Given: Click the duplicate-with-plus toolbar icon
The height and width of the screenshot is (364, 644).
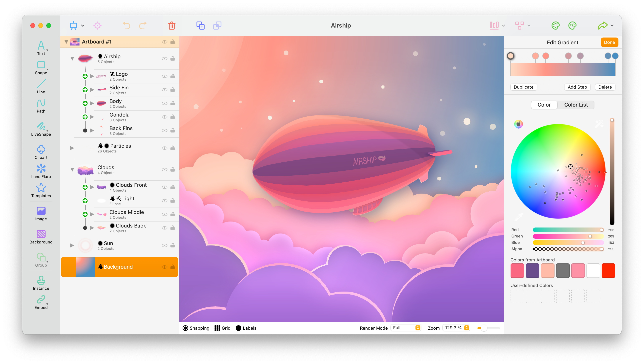Looking at the screenshot, I should tap(200, 26).
